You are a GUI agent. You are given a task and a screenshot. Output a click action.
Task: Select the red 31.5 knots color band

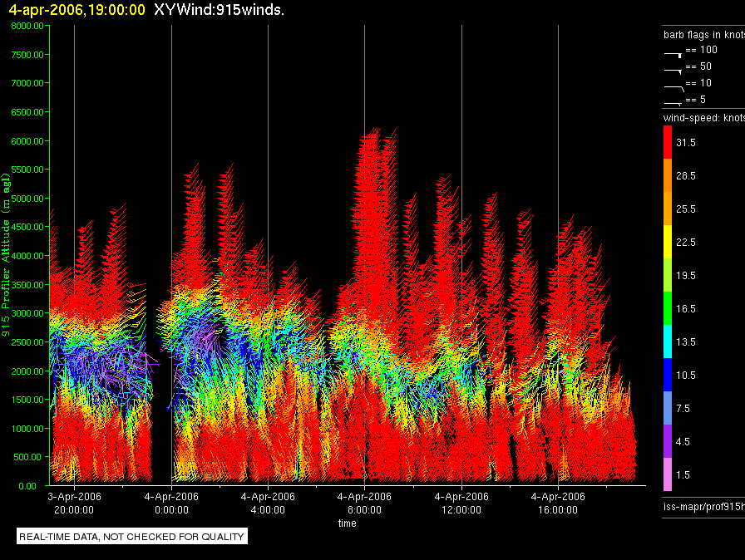pos(668,142)
